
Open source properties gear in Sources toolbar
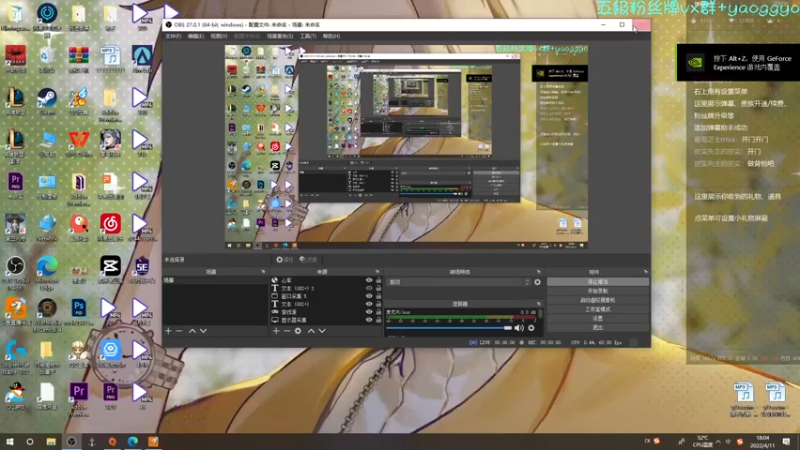pos(298,331)
